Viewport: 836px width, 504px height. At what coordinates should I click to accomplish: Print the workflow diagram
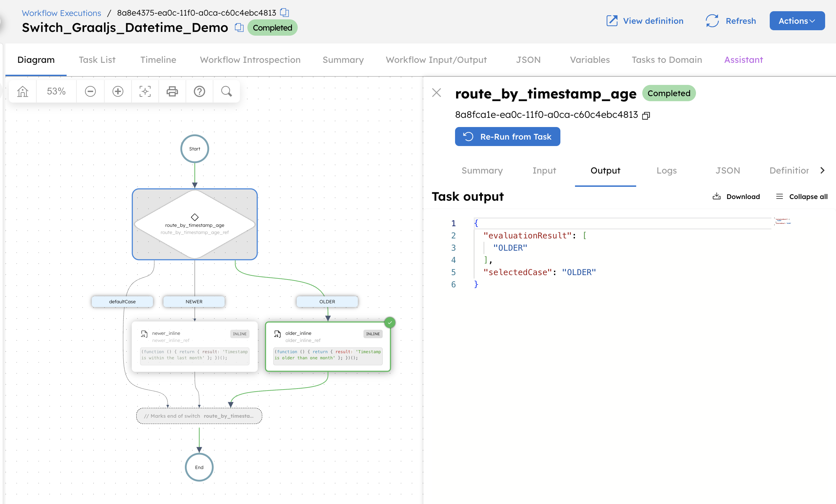point(172,91)
